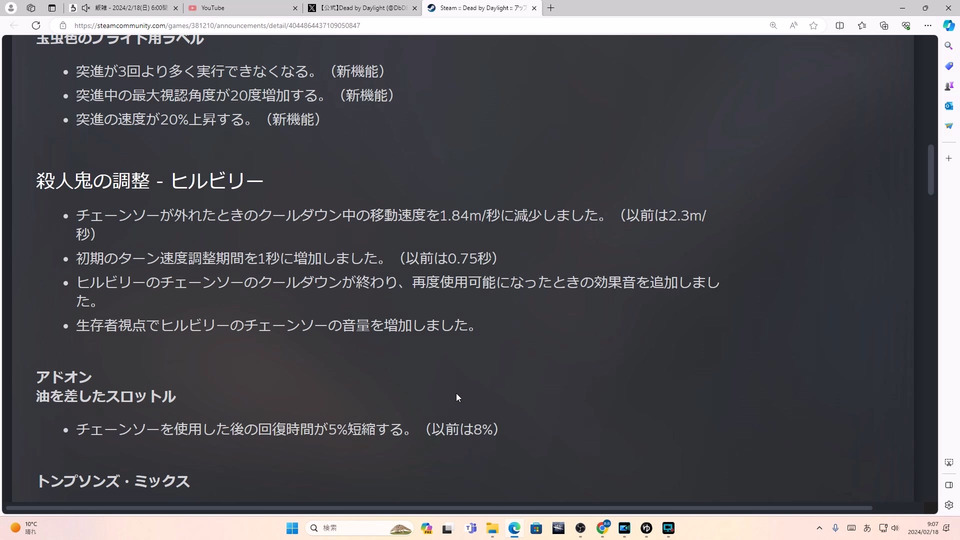
Task: Open sidebar Outlook icon
Action: point(949,106)
